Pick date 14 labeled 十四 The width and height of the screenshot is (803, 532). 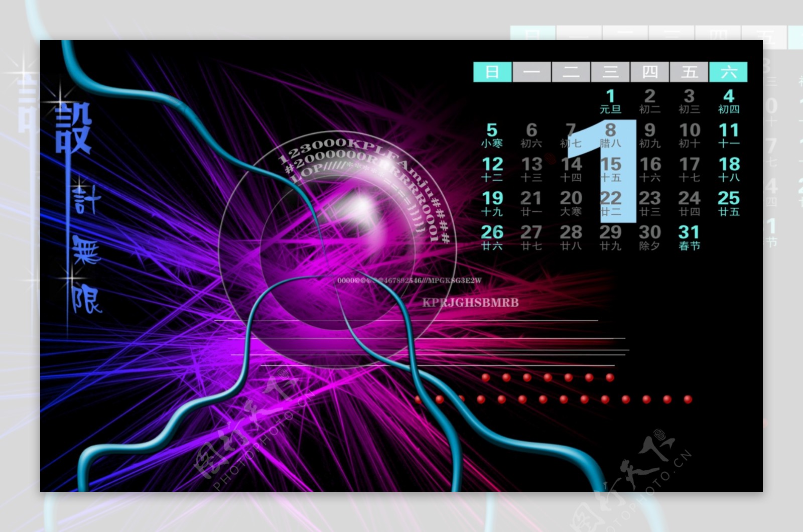click(571, 169)
